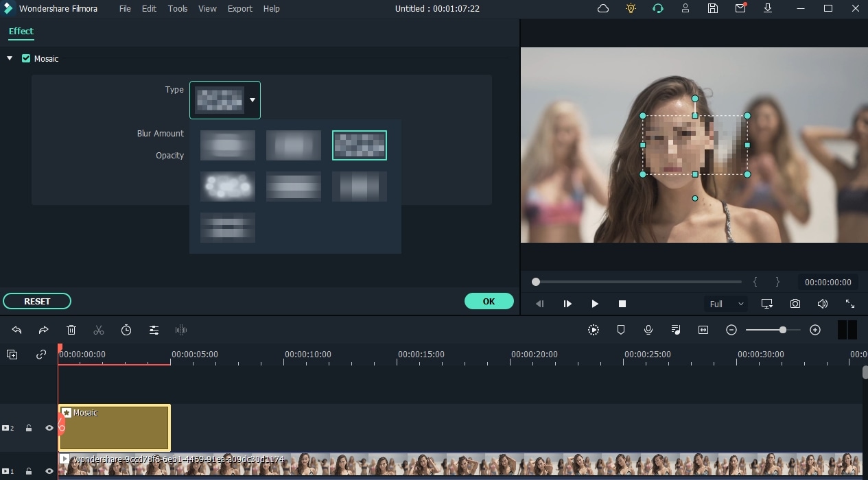This screenshot has width=868, height=480.
Task: Click the play-from-start next-frame button
Action: [567, 304]
